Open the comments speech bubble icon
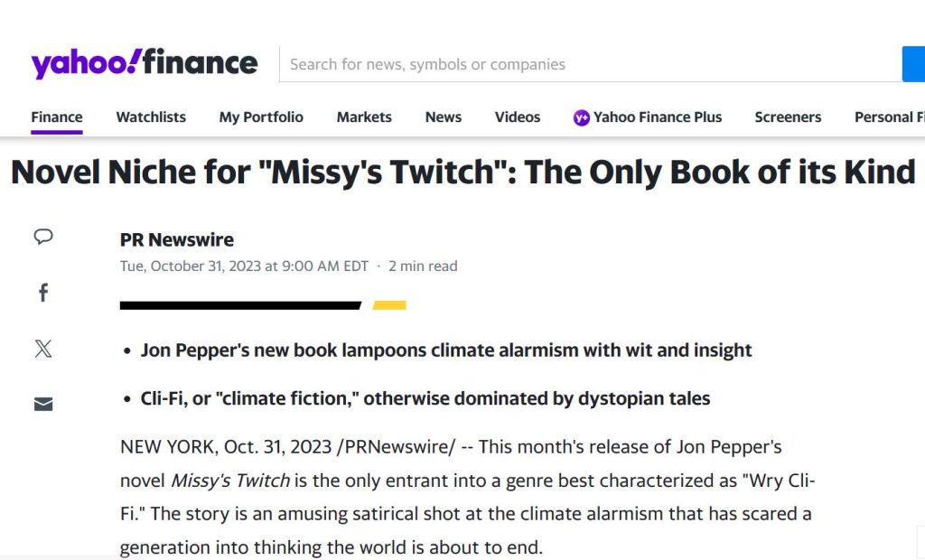 click(43, 237)
